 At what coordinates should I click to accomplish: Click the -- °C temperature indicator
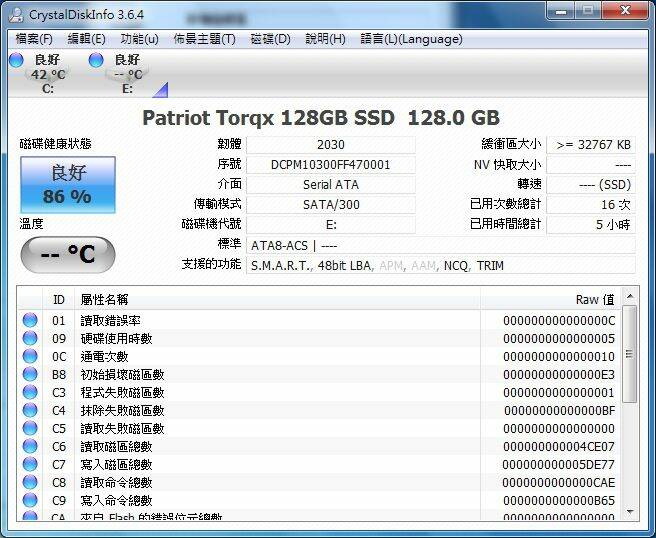[68, 254]
